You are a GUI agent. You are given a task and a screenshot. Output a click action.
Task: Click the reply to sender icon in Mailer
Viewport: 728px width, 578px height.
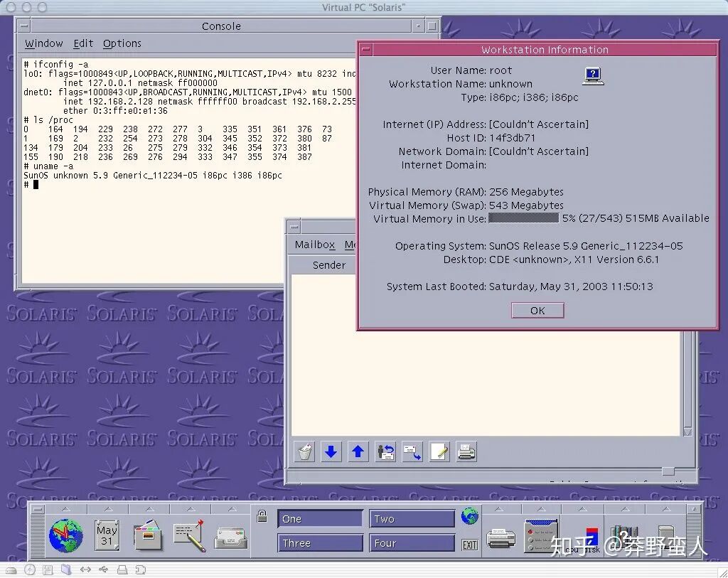point(385,451)
